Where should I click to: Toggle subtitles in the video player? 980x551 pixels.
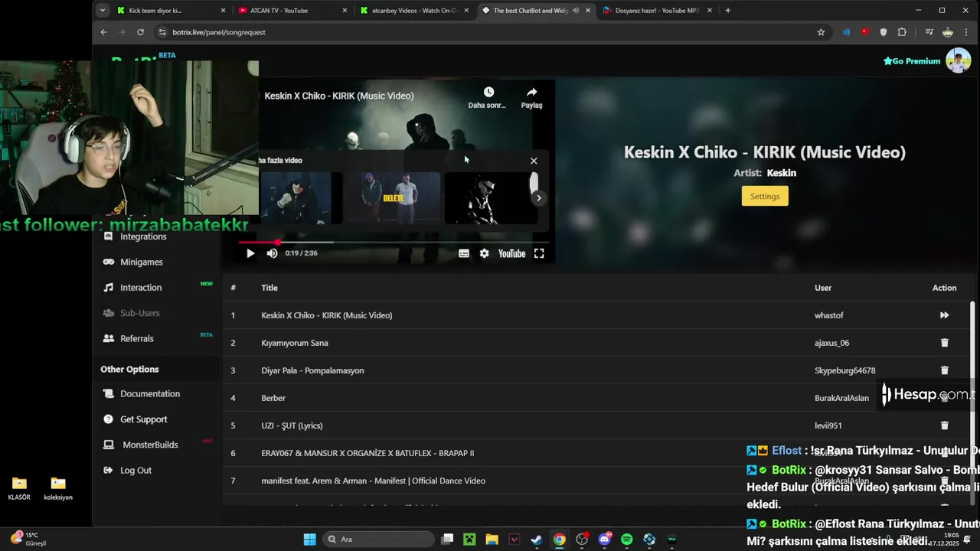[464, 253]
